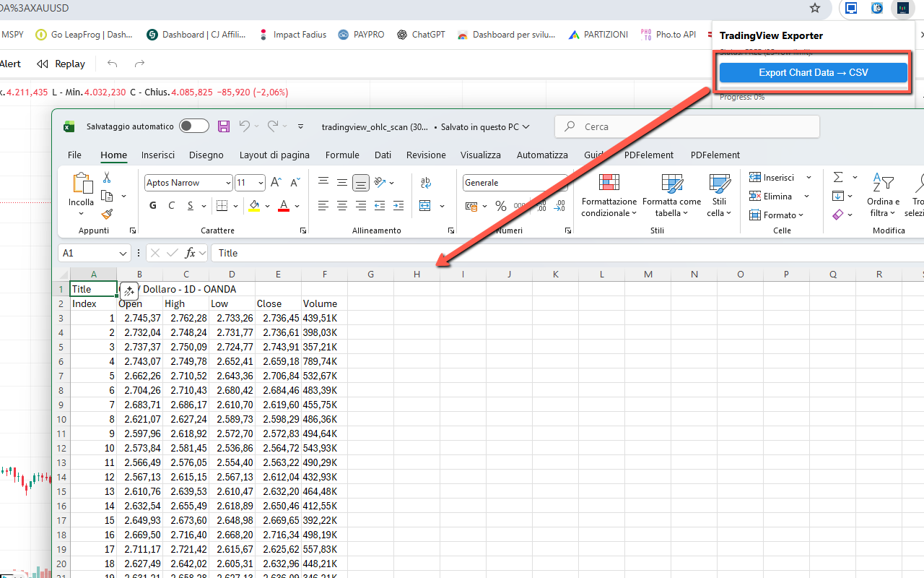Screen dimensions: 924x578
Task: Click the Export Chart Data CSV button
Action: point(812,72)
